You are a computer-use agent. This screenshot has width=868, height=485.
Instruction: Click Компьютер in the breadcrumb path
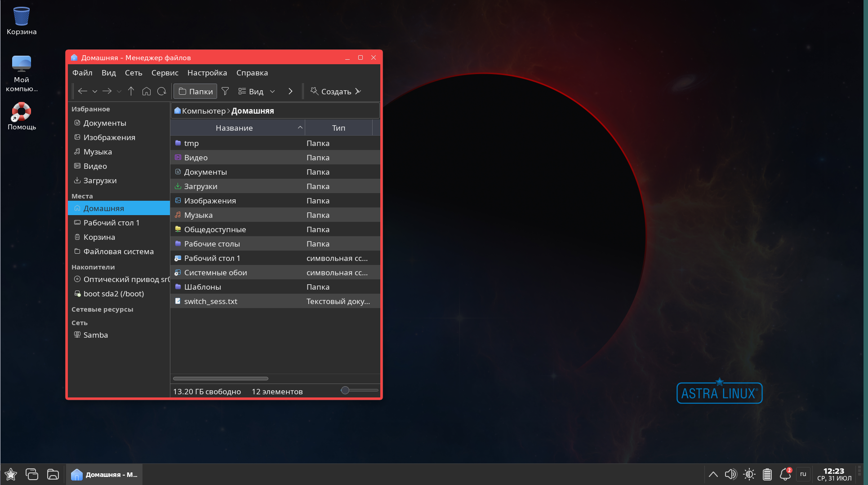tap(203, 111)
